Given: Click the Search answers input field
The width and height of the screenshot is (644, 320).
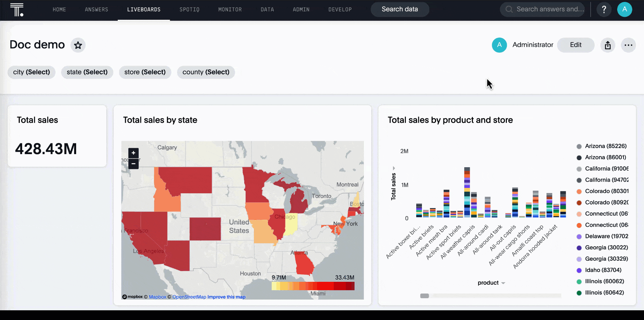Looking at the screenshot, I should click(546, 9).
